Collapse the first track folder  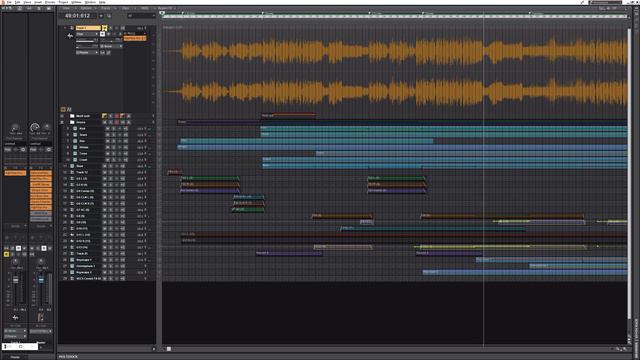62,116
